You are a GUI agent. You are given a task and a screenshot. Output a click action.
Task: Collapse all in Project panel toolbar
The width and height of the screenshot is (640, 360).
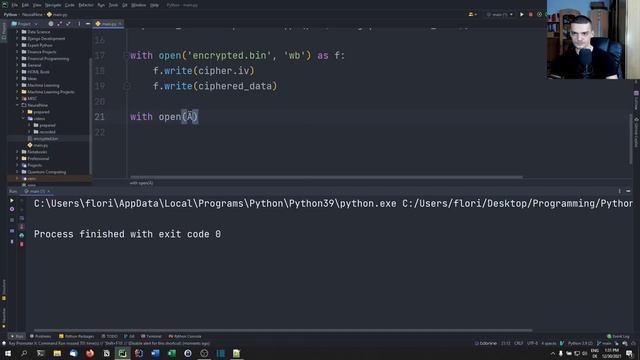tap(68, 24)
